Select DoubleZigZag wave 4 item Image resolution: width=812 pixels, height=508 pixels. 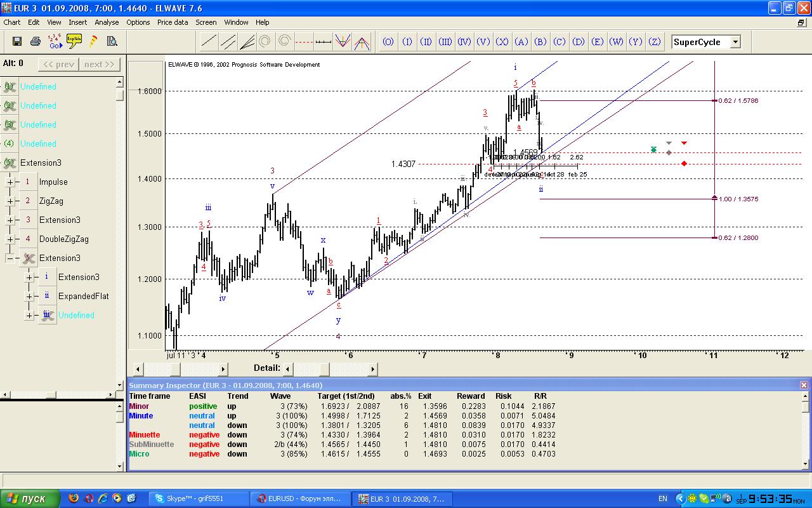click(x=64, y=239)
